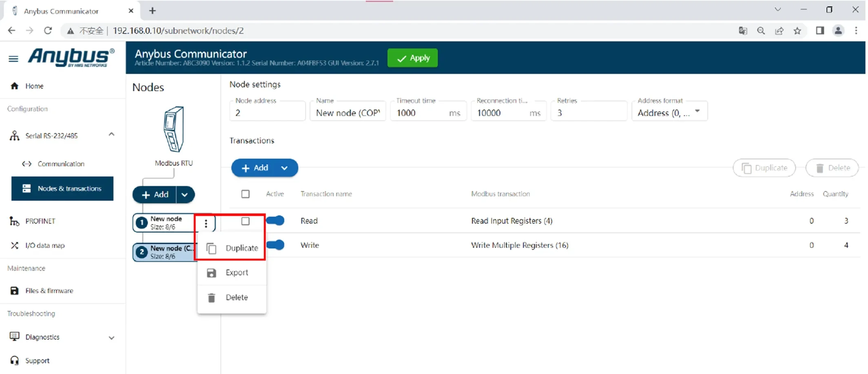Viewport: 868px width, 374px height.
Task: Toggle the Write transaction active switch
Action: click(x=276, y=245)
